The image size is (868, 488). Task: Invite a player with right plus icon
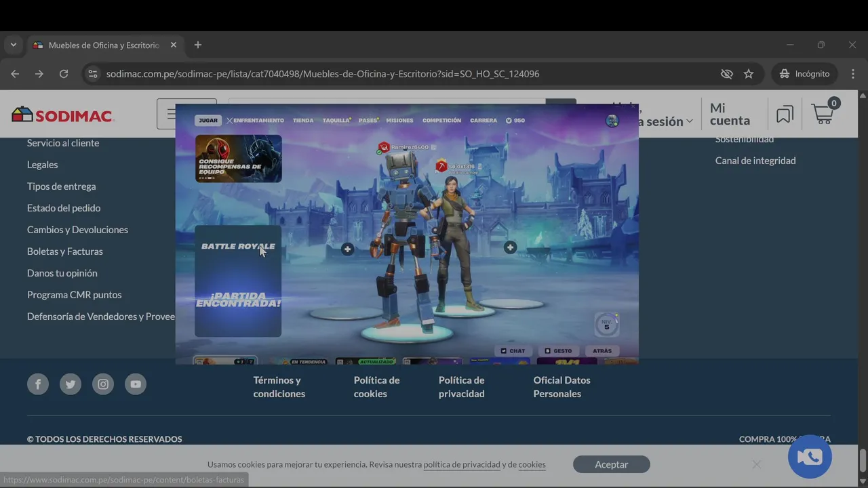[x=510, y=248]
